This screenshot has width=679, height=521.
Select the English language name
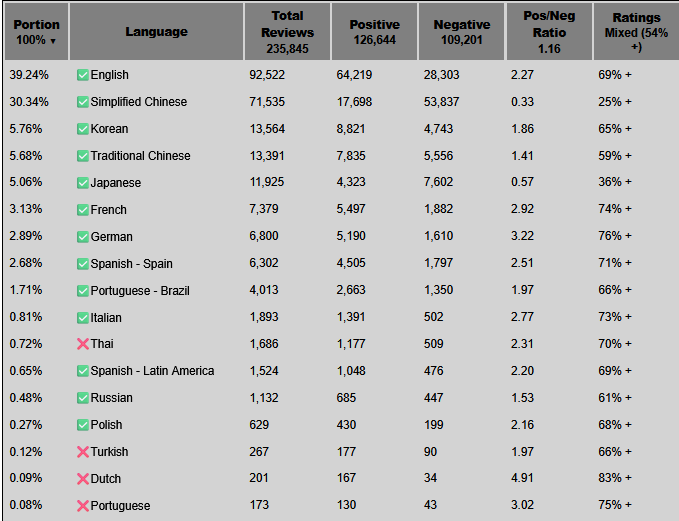tap(110, 75)
